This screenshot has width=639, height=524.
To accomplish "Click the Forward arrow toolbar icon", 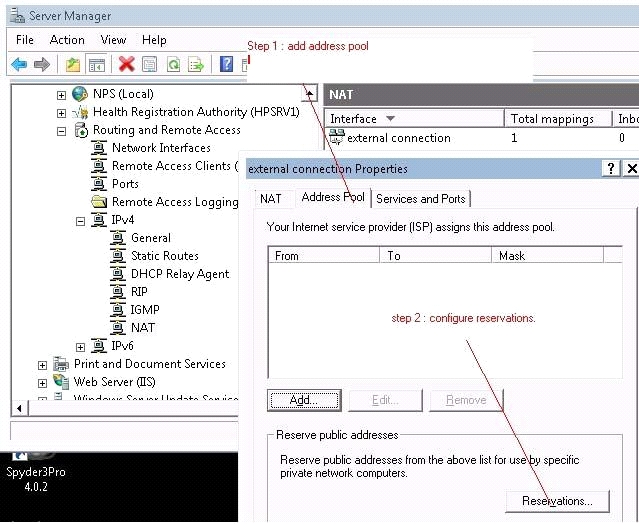I will [x=41, y=65].
